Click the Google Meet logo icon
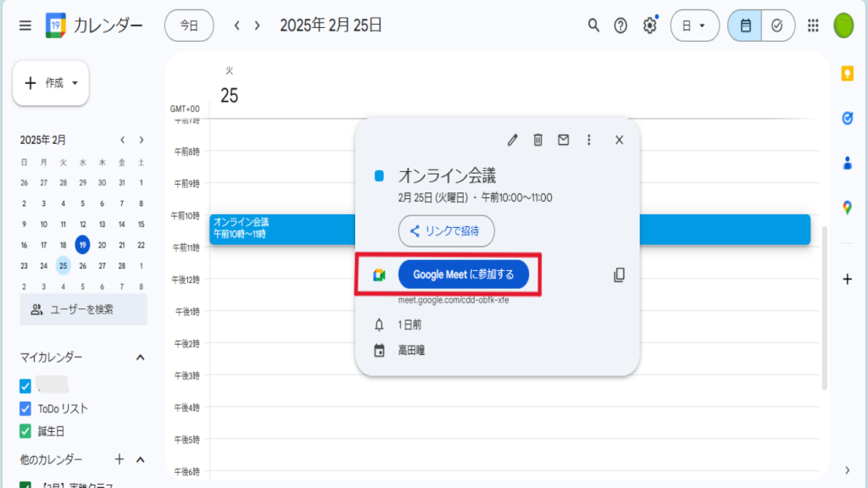The height and width of the screenshot is (488, 868). click(379, 275)
